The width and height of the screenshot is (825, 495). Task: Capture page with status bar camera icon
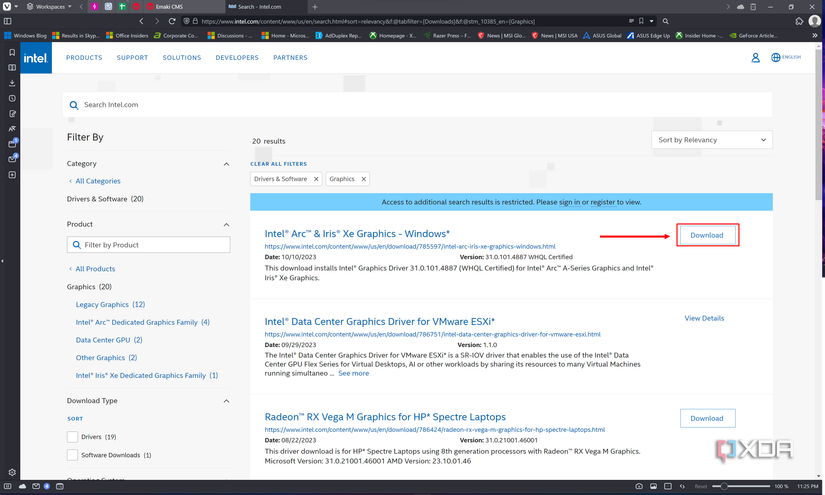[639, 487]
